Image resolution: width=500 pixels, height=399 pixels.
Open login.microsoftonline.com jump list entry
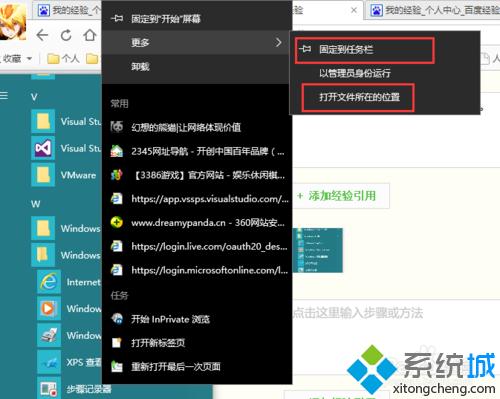tap(197, 270)
